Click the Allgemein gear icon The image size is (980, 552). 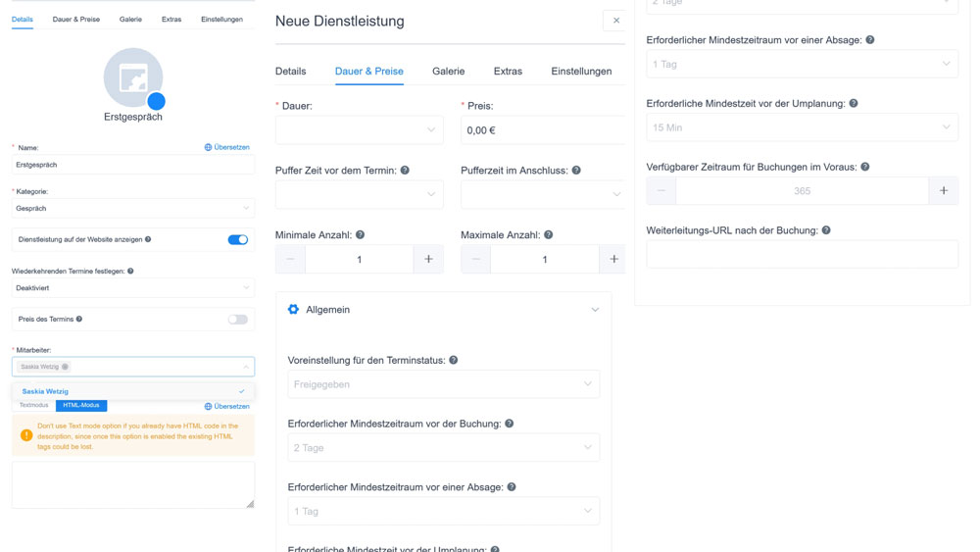pos(293,310)
